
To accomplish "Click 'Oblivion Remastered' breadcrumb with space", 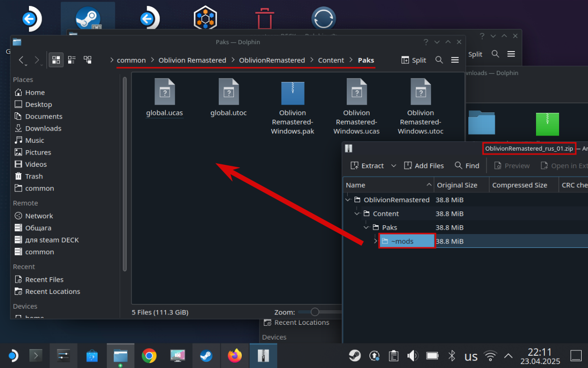I will [192, 60].
